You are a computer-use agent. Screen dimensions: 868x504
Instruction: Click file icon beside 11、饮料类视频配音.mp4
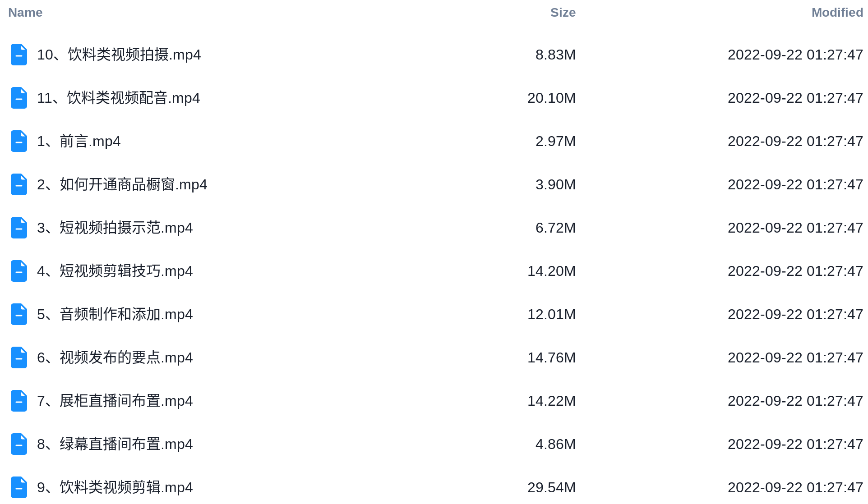(19, 98)
